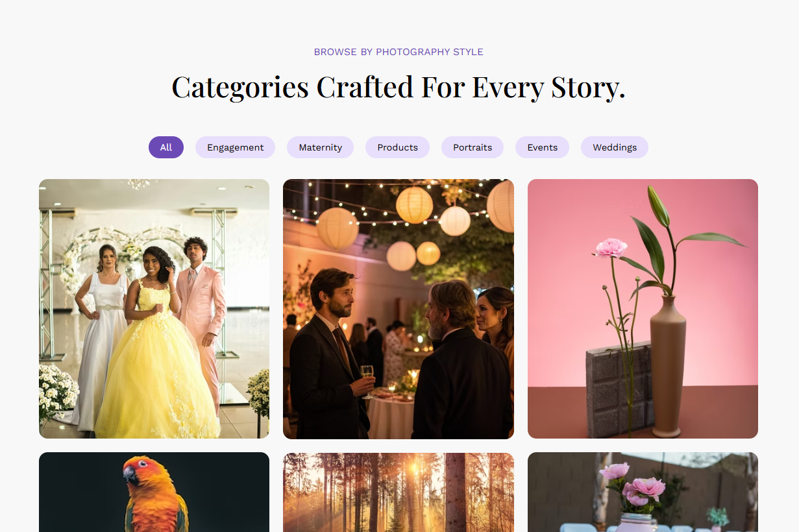Select the All filter pill
Screen dimensions: 799x532
click(x=166, y=147)
